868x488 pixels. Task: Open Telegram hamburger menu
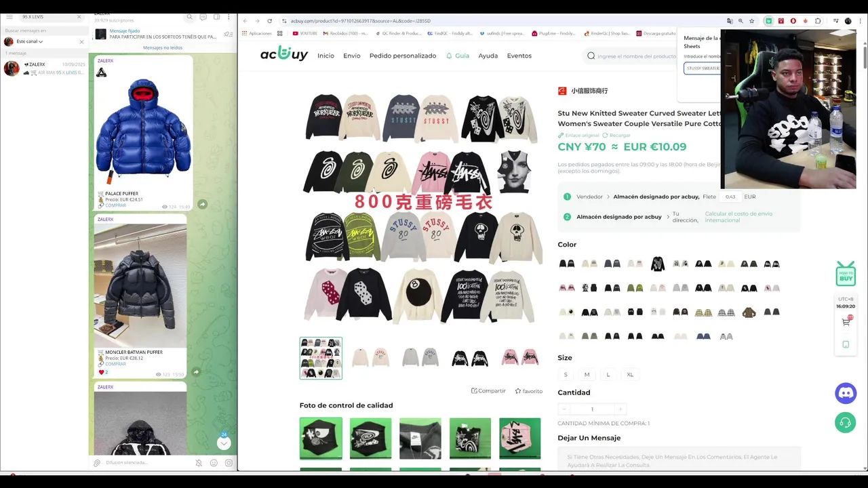click(x=9, y=16)
